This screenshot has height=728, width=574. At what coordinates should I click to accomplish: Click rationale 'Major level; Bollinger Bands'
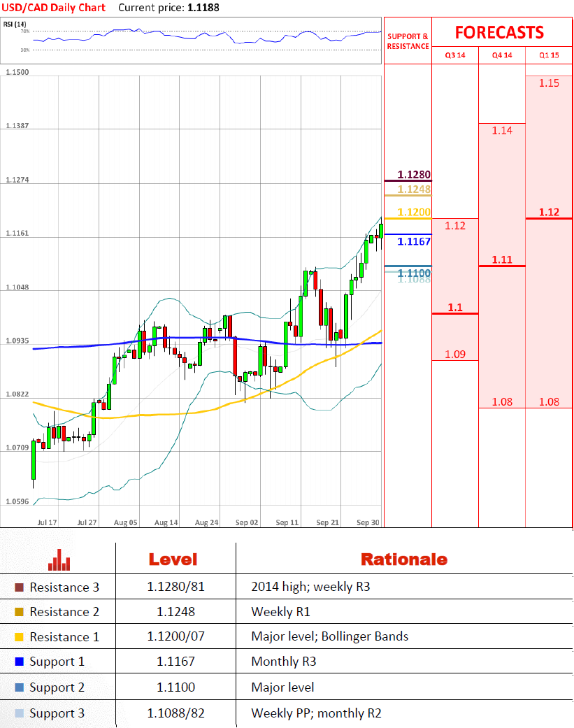330,636
